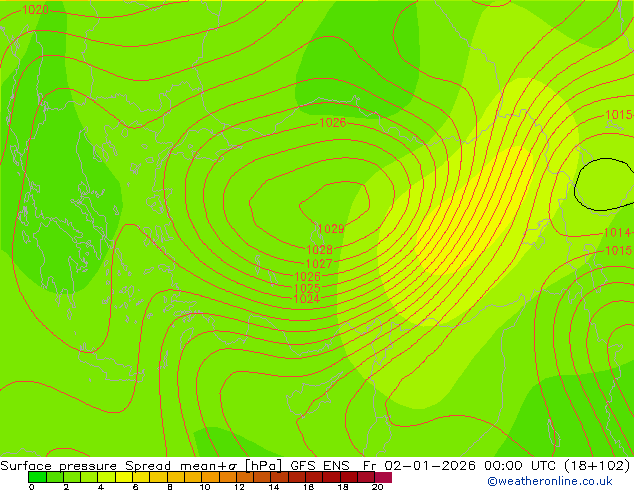
Task: Click the 1027 isobar label
Action: 319,264
